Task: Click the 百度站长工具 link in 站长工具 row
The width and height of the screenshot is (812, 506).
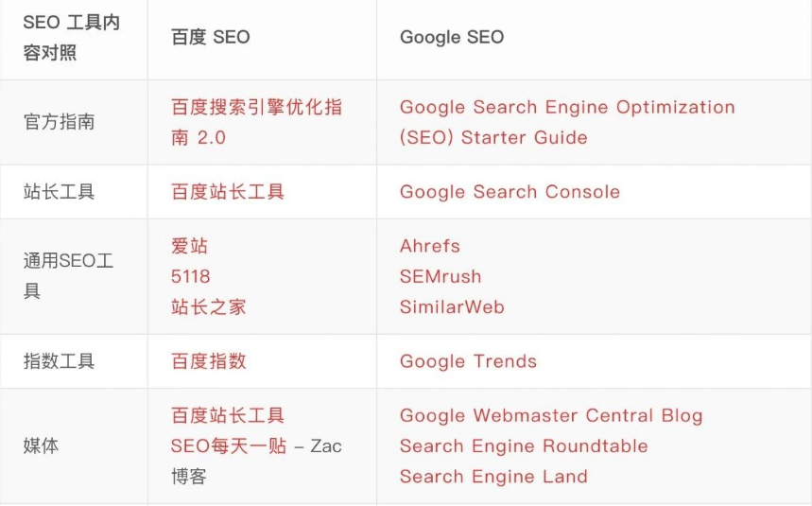Action: [x=228, y=192]
